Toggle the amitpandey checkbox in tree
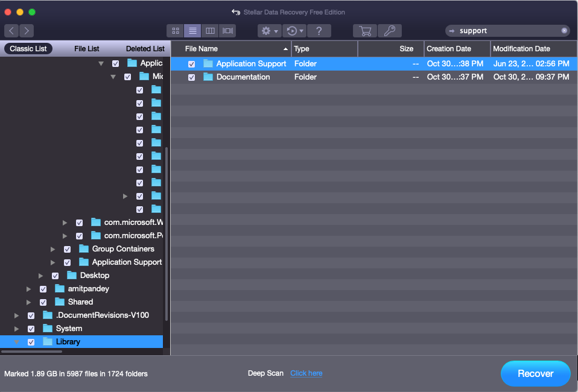578x392 pixels. [x=43, y=289]
